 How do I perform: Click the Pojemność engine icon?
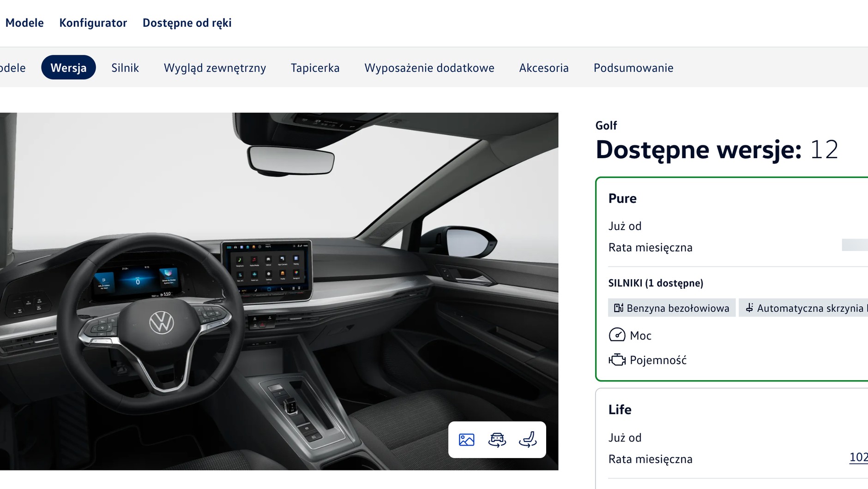(617, 360)
